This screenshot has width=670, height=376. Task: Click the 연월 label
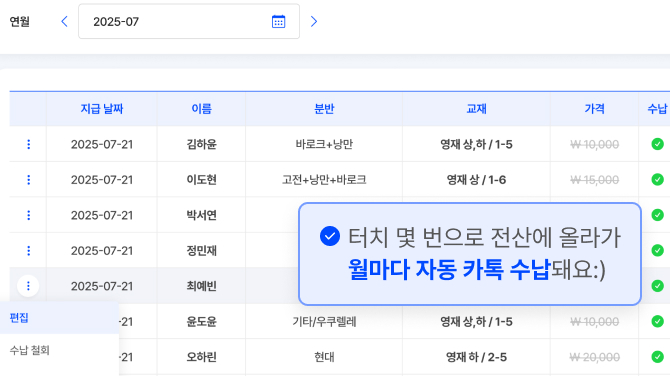(x=20, y=21)
